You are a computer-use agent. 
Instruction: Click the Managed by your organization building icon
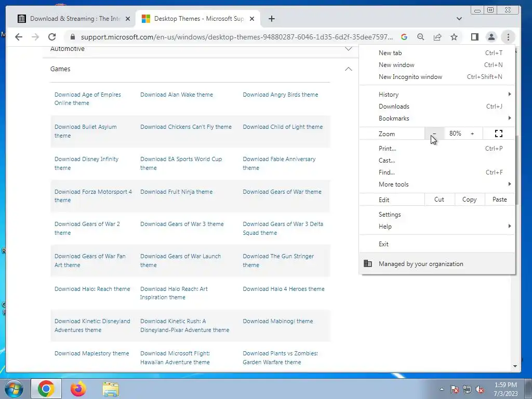click(368, 263)
